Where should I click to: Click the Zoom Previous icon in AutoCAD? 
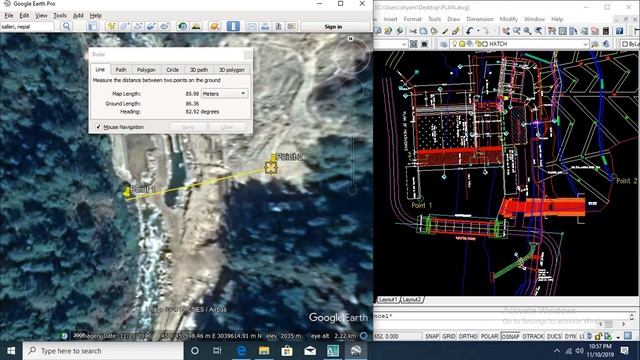click(538, 31)
